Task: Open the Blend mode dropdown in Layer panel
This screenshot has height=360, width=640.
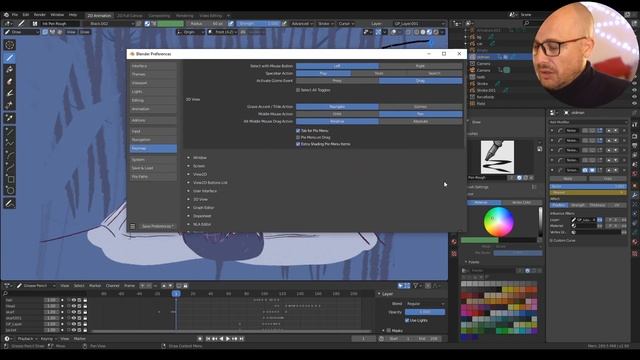Action: [425, 304]
